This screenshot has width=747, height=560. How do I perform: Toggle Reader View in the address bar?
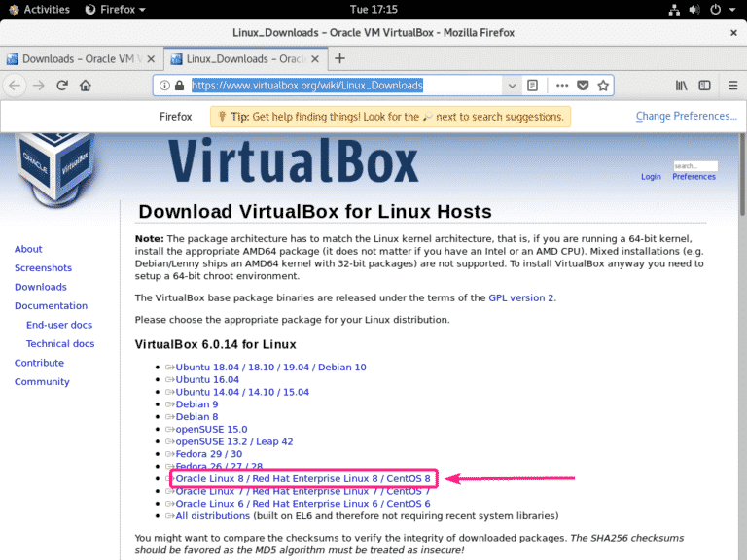coord(532,86)
